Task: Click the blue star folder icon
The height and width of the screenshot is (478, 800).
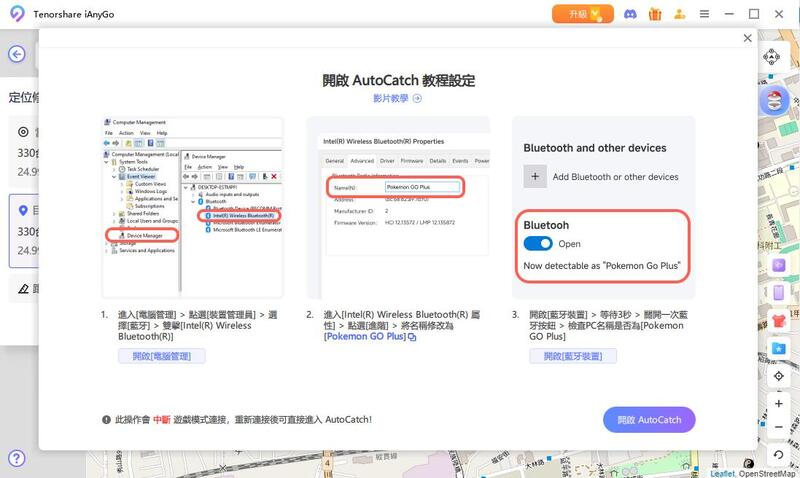Action: (779, 348)
